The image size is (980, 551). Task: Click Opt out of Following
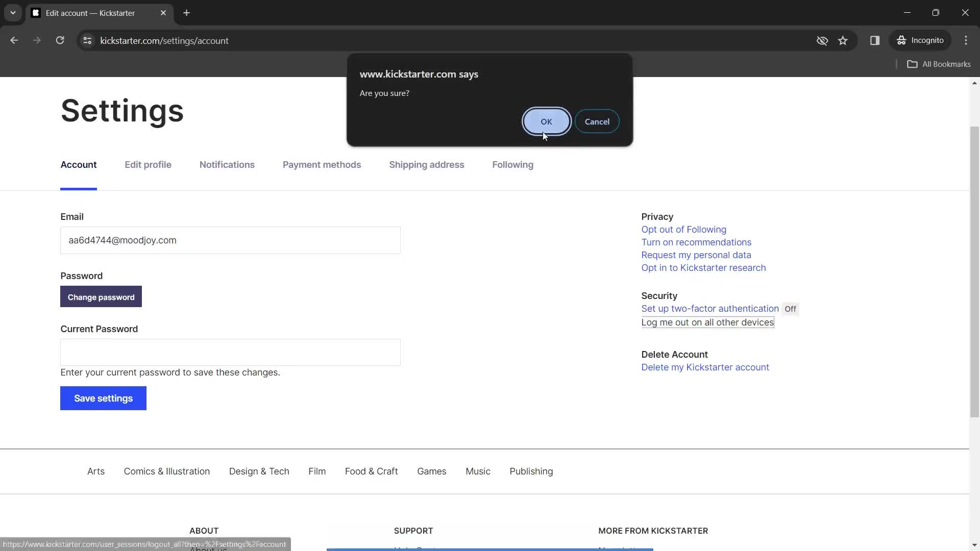click(x=683, y=230)
